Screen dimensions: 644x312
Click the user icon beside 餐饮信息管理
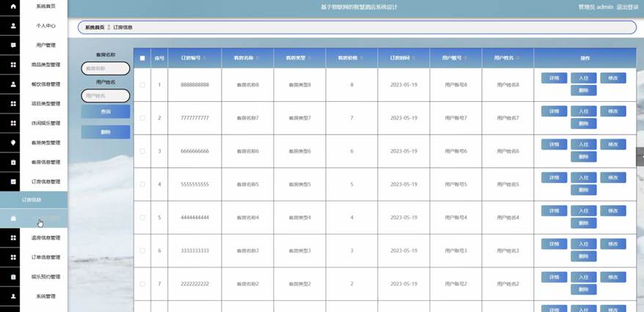[13, 84]
